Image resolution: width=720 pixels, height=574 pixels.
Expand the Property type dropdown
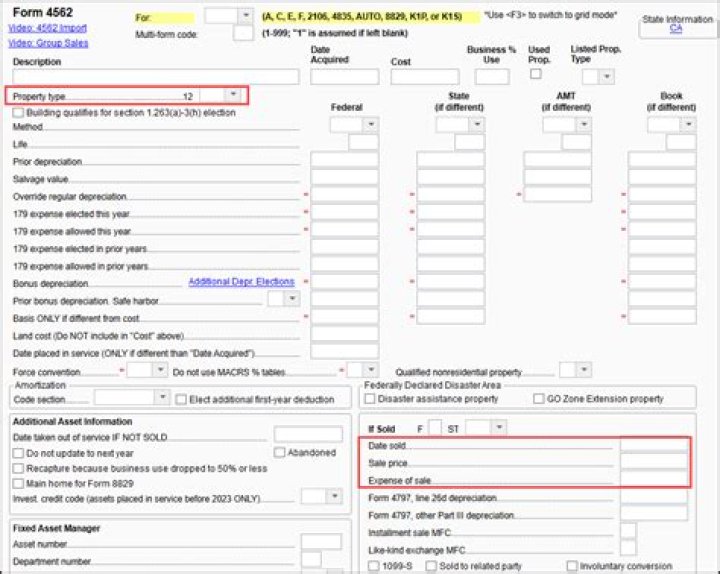click(232, 95)
